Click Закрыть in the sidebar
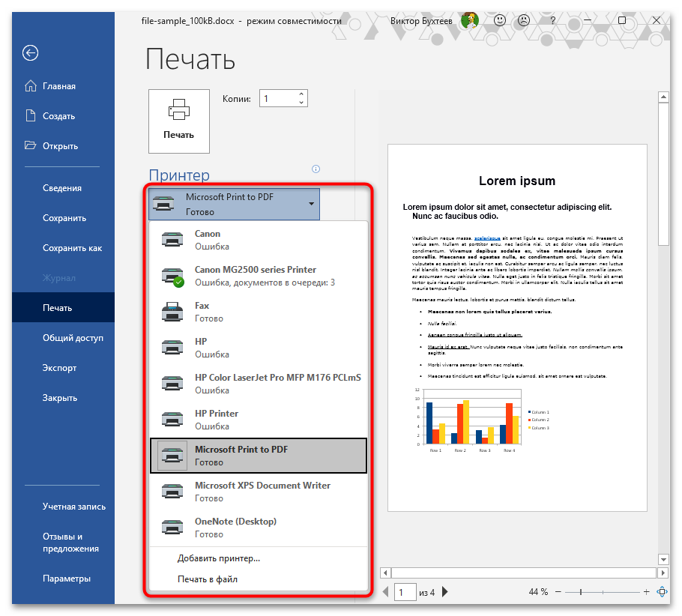 (x=63, y=398)
